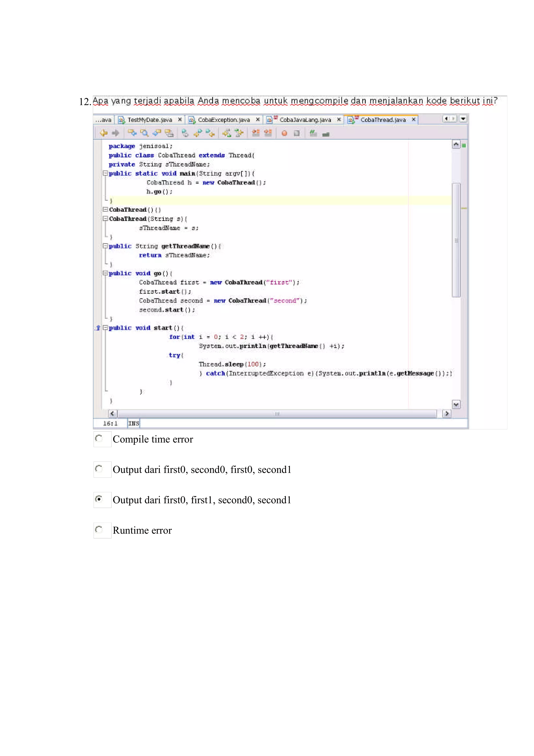The height and width of the screenshot is (756, 534).
Task: Click the 'Thread.sleep(100);' code line
Action: pos(232,364)
